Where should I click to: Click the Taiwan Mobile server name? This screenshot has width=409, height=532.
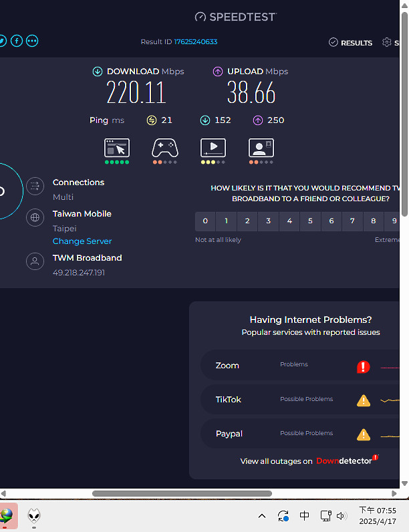point(82,214)
